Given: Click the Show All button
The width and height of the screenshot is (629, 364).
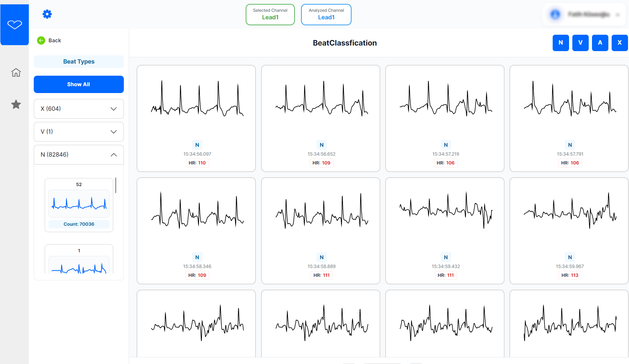Looking at the screenshot, I should coord(79,85).
